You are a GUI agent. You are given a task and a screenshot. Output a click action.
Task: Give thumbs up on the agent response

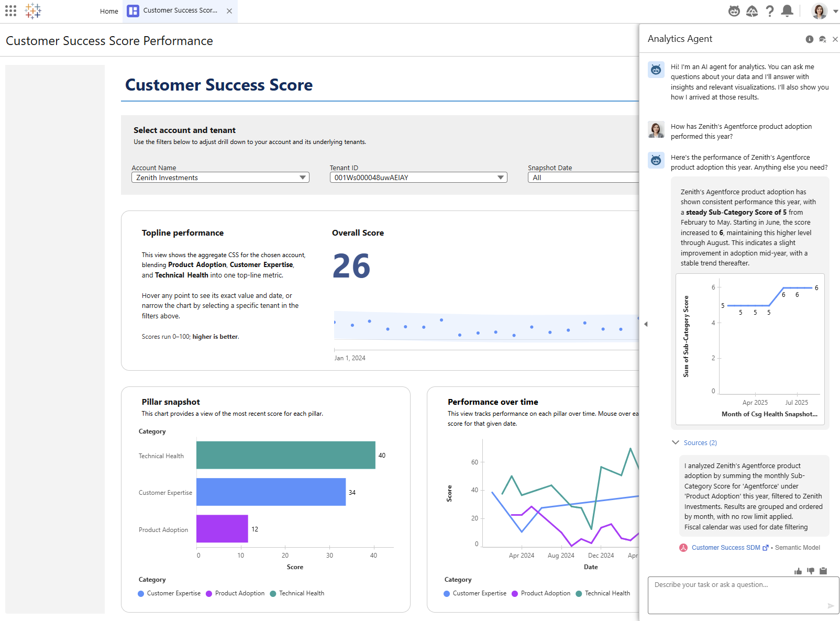pos(798,571)
